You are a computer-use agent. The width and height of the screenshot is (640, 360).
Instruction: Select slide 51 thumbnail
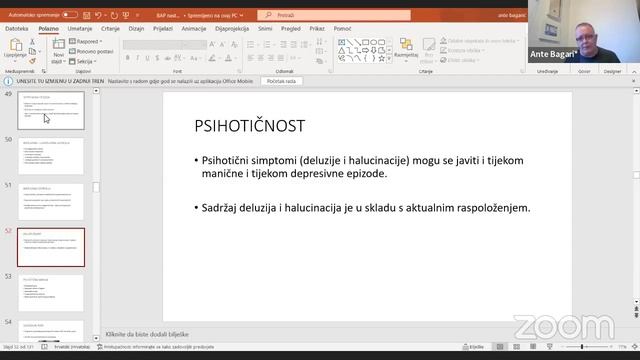click(51, 202)
